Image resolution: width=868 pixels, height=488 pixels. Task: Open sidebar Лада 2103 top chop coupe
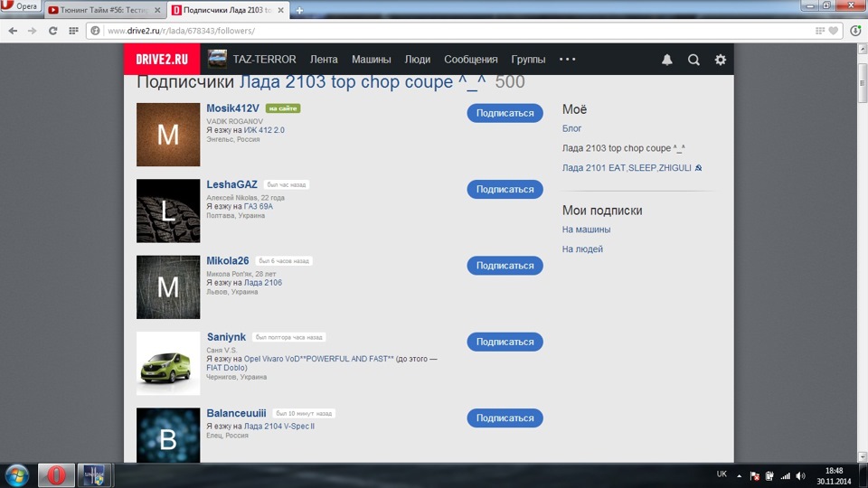[623, 148]
